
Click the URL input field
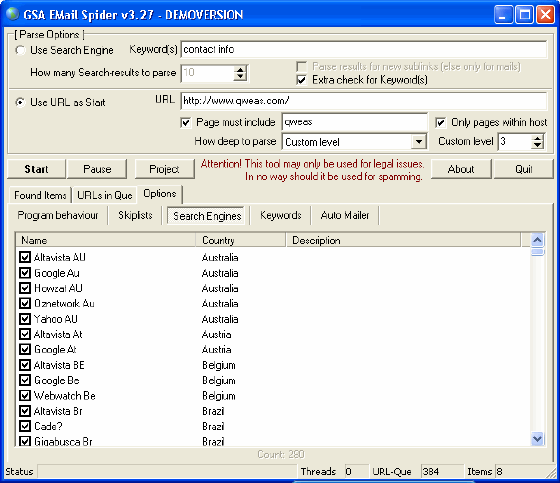click(x=364, y=101)
